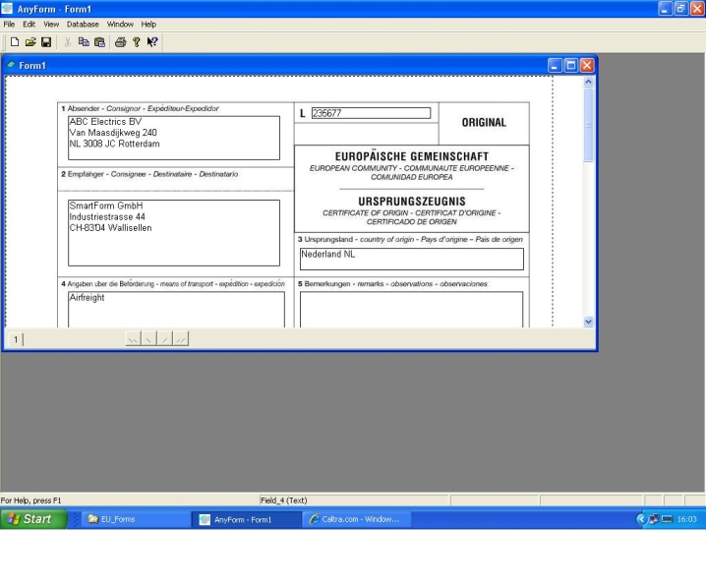The image size is (706, 588).
Task: Click the certificate number field 235677
Action: 370,113
